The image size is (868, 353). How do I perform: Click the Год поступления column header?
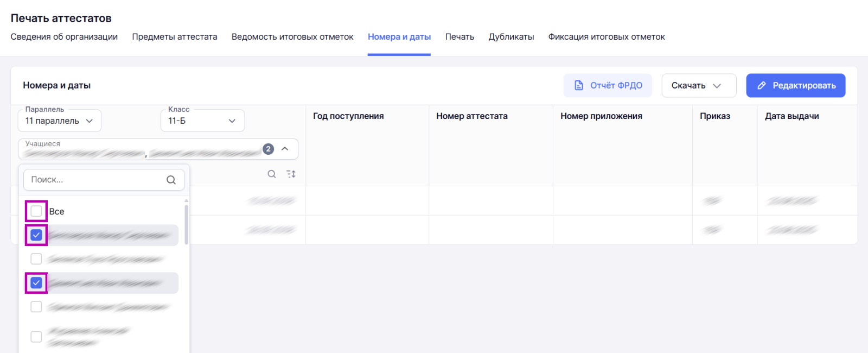click(x=348, y=116)
